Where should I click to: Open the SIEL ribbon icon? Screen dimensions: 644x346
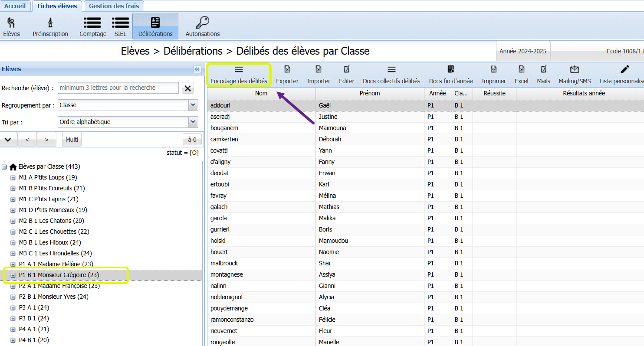click(120, 26)
